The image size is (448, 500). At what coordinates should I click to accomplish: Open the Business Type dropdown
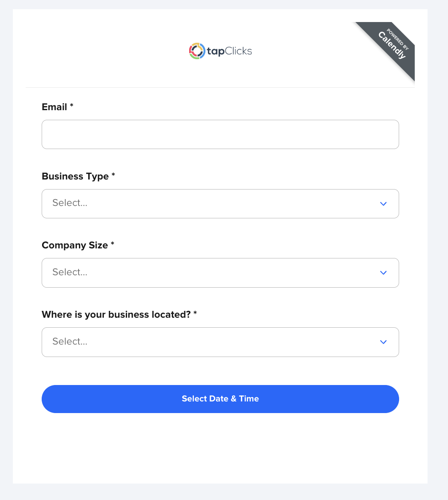(x=220, y=204)
